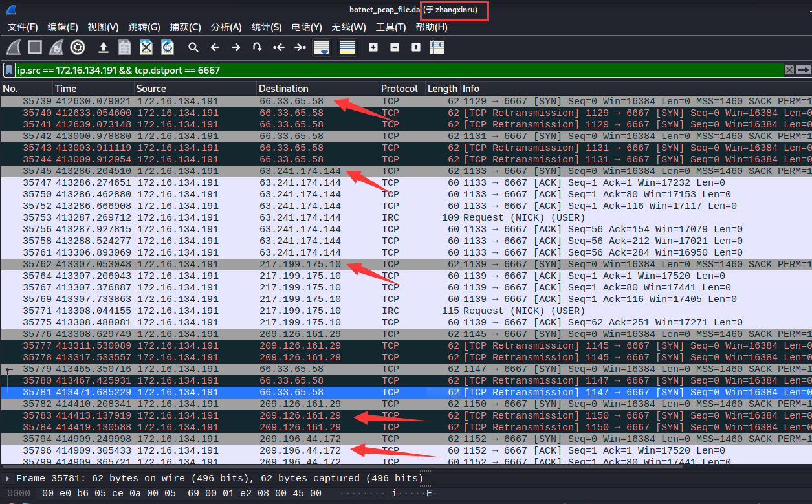This screenshot has height=504, width=812.
Task: Sort by the Source column
Action: pos(195,89)
